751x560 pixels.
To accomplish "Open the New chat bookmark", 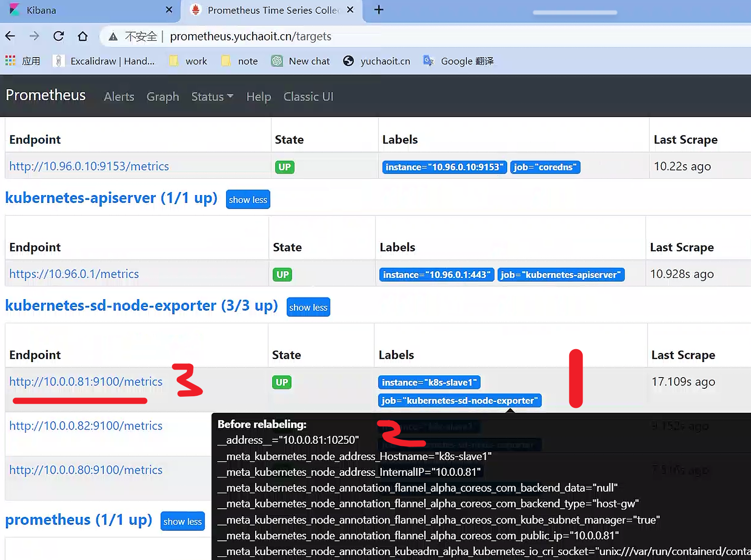I will (300, 61).
